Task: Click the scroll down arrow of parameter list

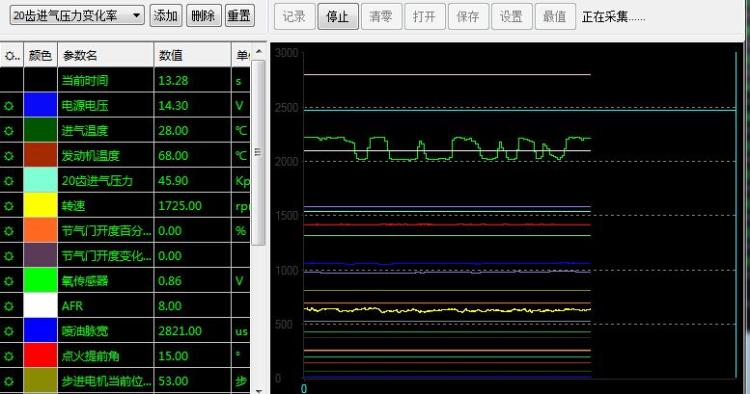Action: [258, 391]
